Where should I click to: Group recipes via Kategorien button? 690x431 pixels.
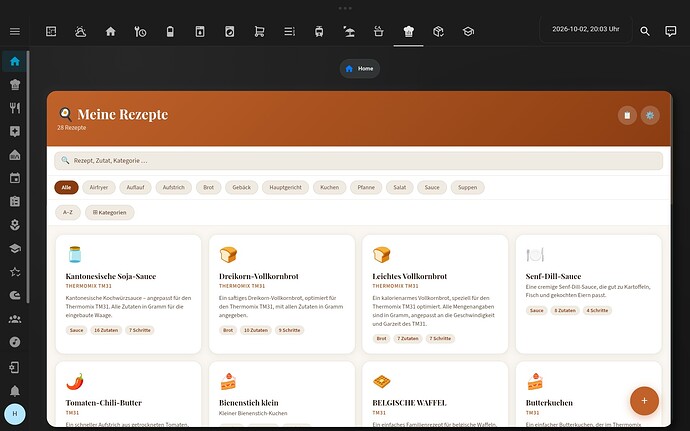(110, 212)
